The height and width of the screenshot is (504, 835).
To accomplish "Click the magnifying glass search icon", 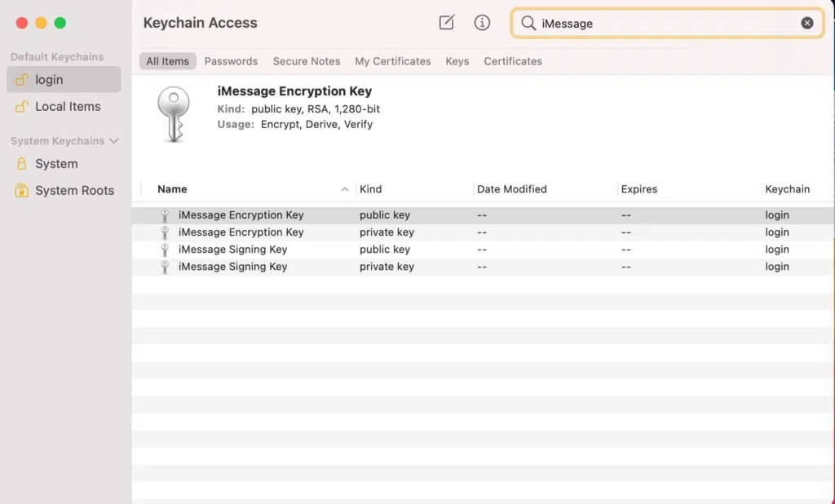I will point(528,23).
